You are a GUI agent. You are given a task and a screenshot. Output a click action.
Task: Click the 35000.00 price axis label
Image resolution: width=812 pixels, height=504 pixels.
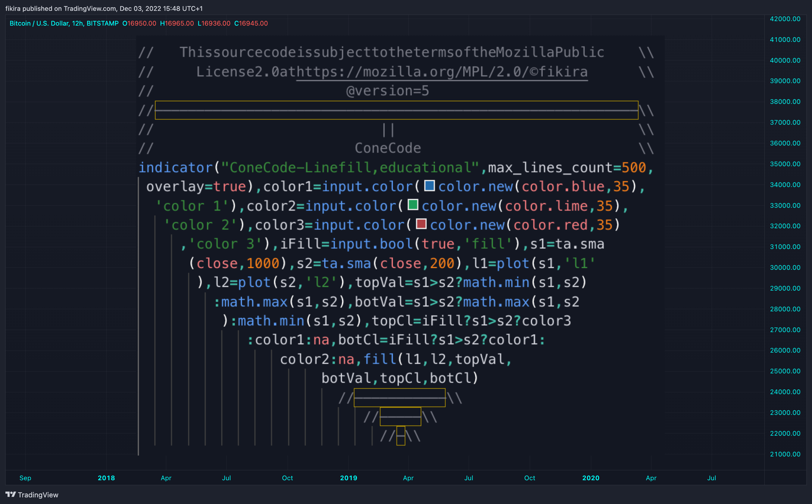(x=785, y=164)
